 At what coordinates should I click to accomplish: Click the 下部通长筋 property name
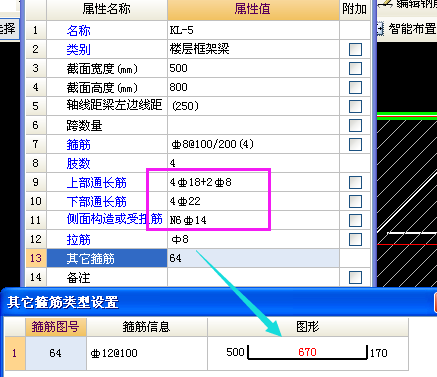[x=96, y=202]
